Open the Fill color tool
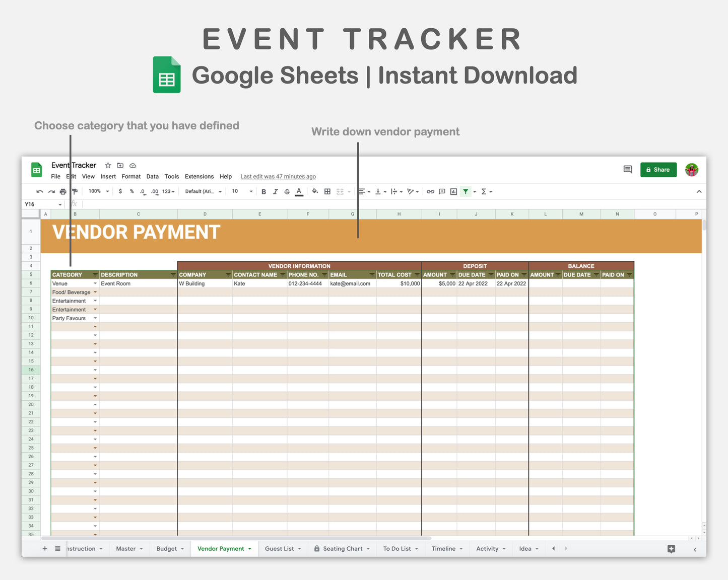Screen dimensions: 728x580 (315, 191)
